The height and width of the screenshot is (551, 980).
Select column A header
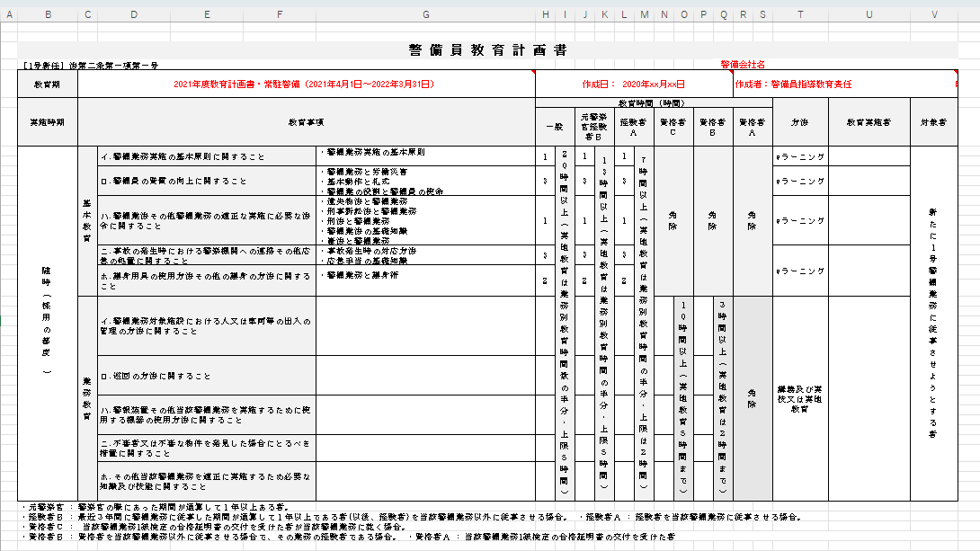click(9, 14)
